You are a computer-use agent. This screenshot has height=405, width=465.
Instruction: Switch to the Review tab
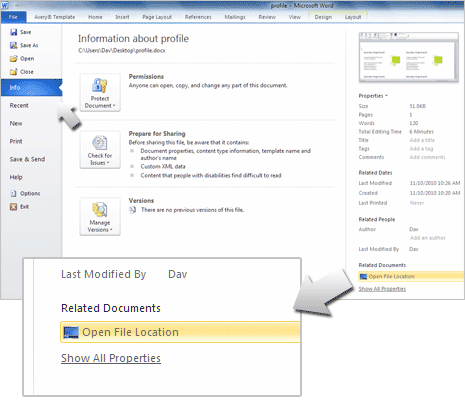[267, 17]
